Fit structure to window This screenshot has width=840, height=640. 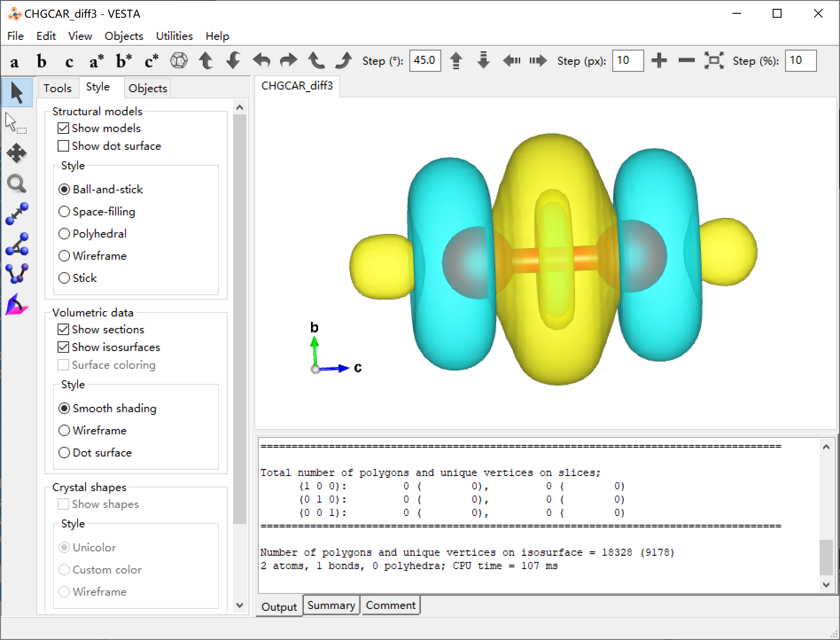pos(714,61)
